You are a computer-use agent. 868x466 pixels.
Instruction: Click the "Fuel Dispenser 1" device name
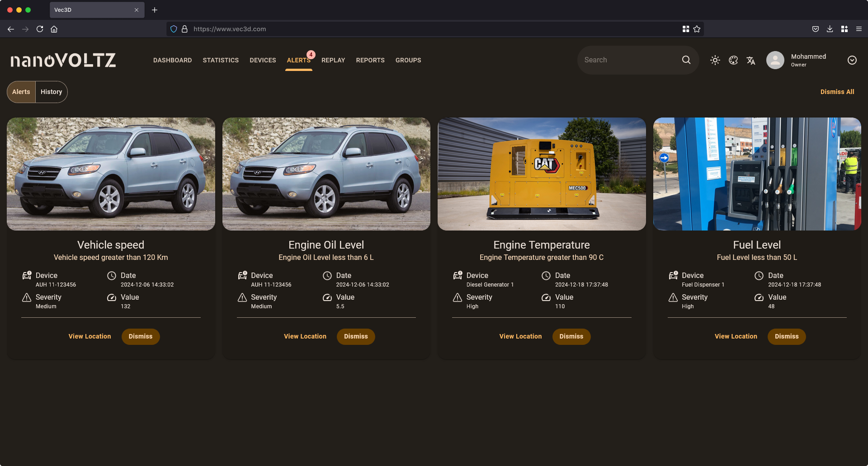[703, 285]
